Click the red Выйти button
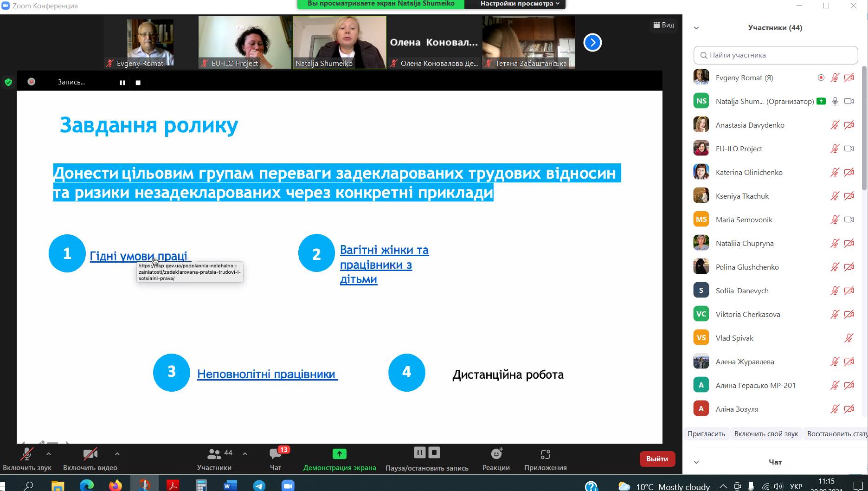Image resolution: width=868 pixels, height=491 pixels. click(657, 459)
